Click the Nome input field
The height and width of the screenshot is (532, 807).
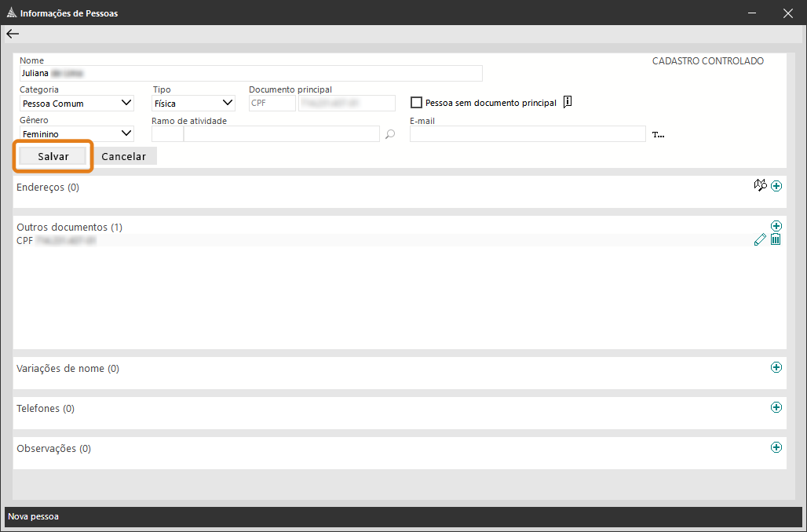coord(251,73)
